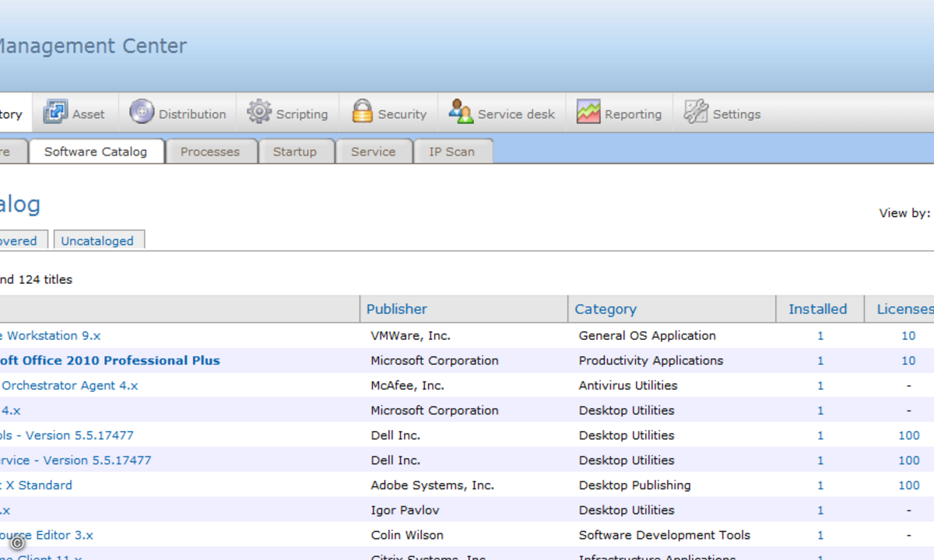The width and height of the screenshot is (934, 560).
Task: Click license count 10 for Productivity Applications row
Action: [908, 361]
